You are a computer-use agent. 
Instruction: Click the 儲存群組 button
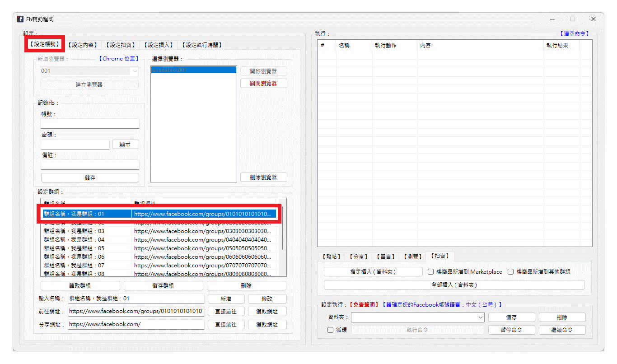164,285
